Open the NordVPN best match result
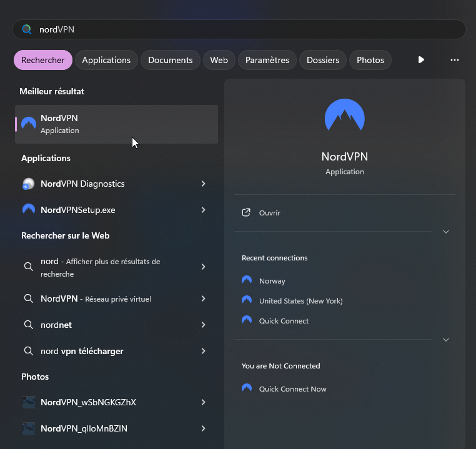 coord(116,124)
